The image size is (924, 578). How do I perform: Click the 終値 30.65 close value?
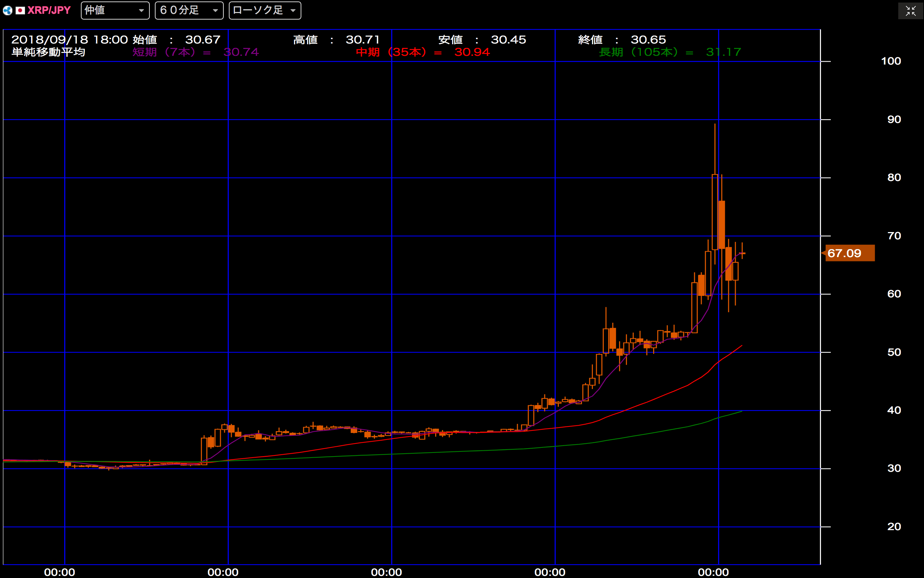[x=622, y=40]
